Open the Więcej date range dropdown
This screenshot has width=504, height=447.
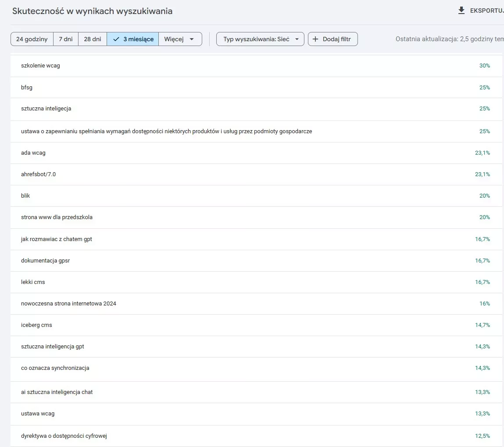click(x=180, y=39)
